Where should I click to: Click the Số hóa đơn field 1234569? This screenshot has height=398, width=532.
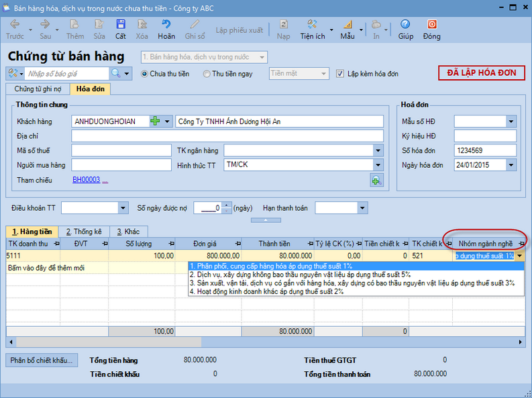[485, 150]
